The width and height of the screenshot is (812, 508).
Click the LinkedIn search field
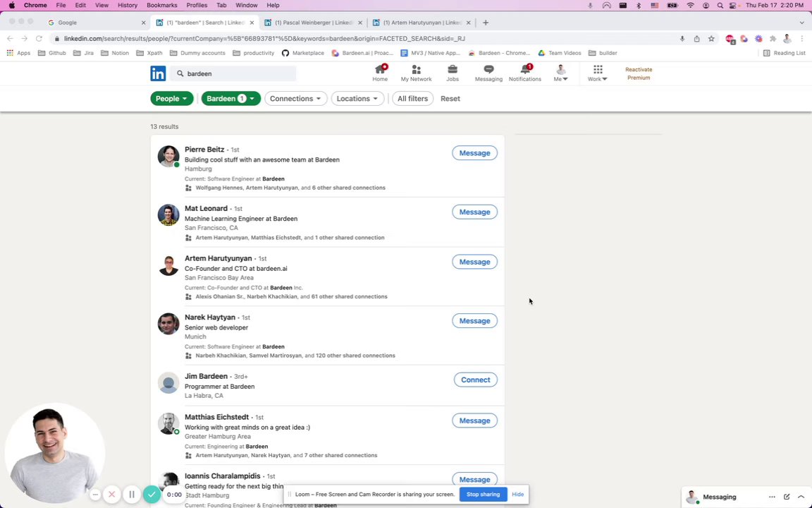coord(233,73)
